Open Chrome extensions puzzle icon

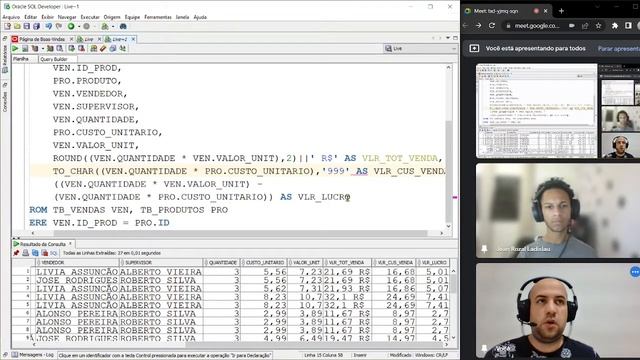click(615, 26)
